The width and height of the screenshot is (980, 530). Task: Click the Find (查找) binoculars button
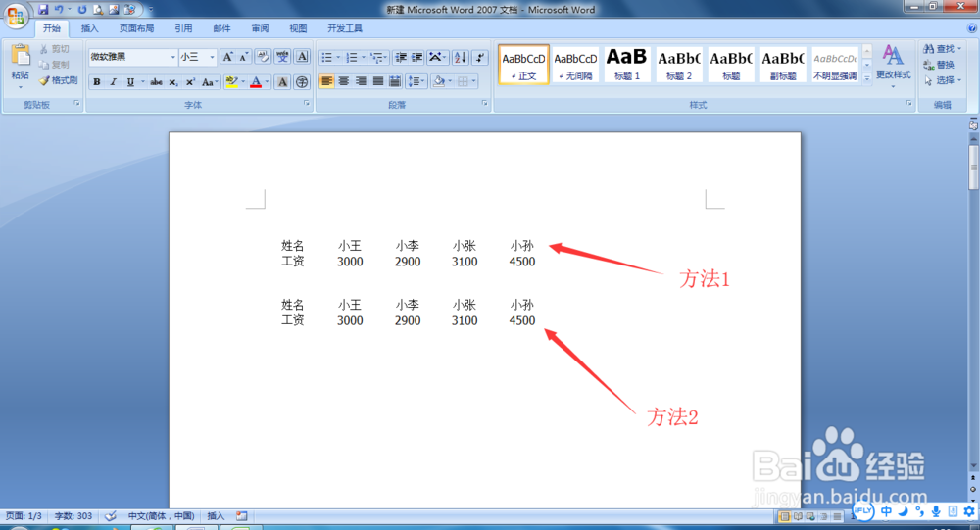coord(941,48)
